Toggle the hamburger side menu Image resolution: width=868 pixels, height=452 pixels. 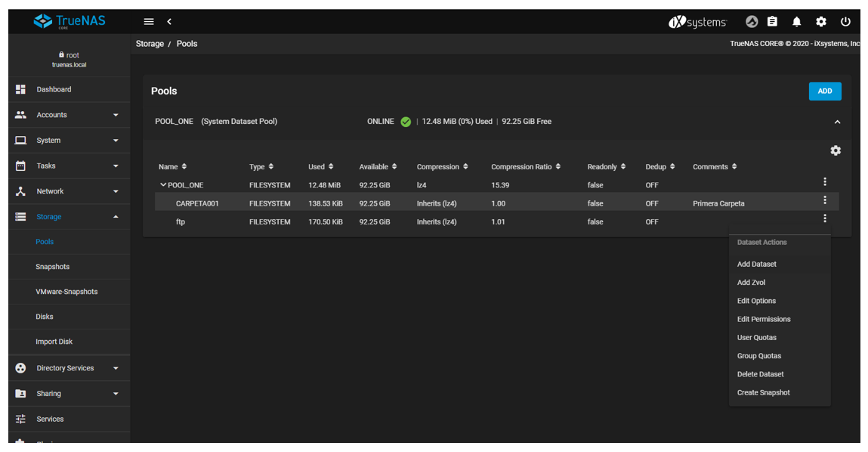(x=148, y=22)
